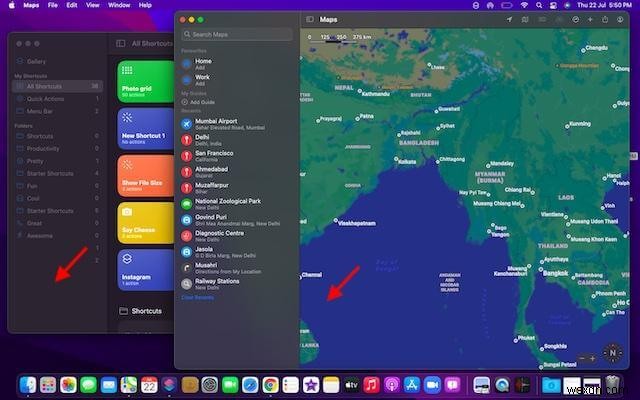
Task: Open the Help menu
Action: click(145, 5)
